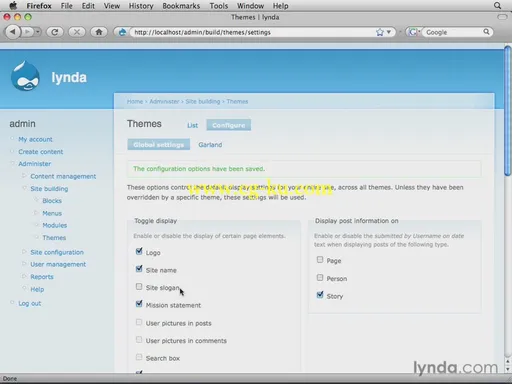Run search with the magnifier icon in search box
Viewport: 512px width, 384px height.
(486, 32)
